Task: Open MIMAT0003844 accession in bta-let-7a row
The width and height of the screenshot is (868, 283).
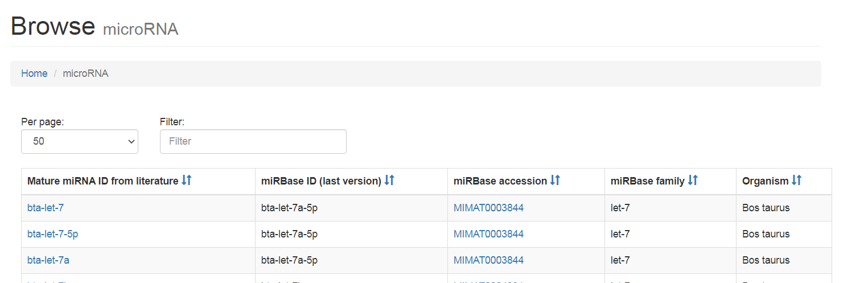Action: 488,260
